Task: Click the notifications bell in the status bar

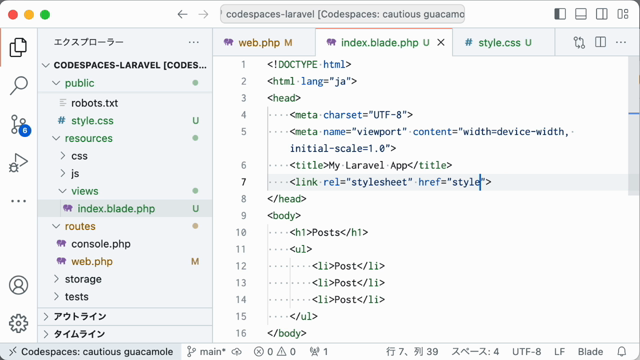Action: pos(622,351)
